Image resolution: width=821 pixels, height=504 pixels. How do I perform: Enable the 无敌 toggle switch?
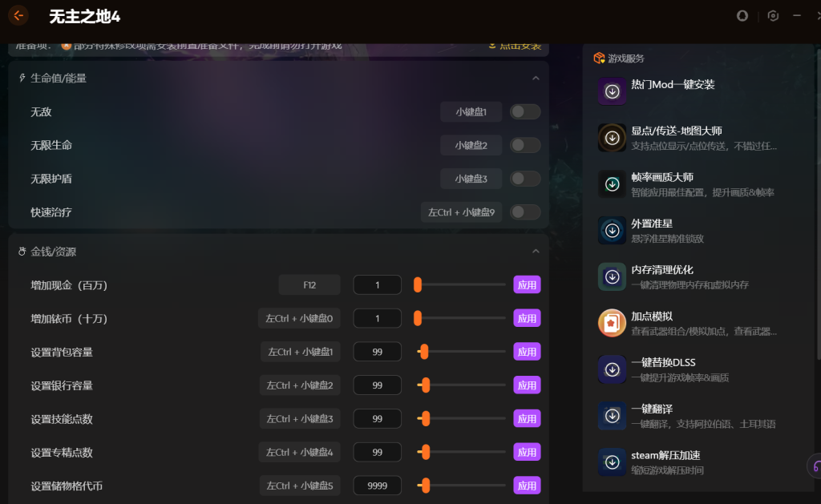525,111
